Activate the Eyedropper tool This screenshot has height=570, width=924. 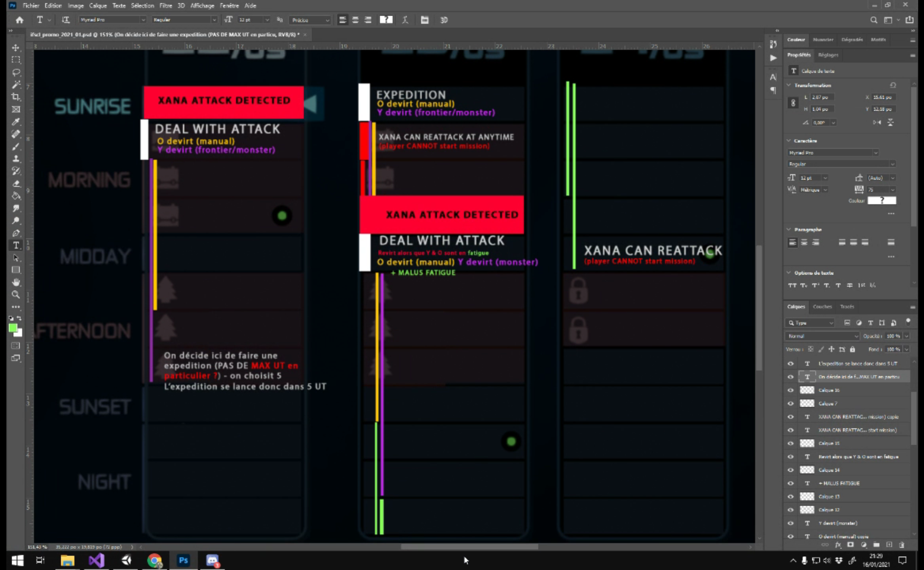pos(16,122)
